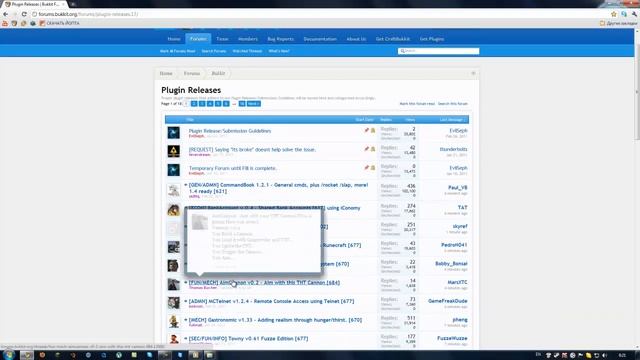Screen dimensions: 640x360
Task: Open the Bug Reports nav tab
Action: pyautogui.click(x=280, y=39)
